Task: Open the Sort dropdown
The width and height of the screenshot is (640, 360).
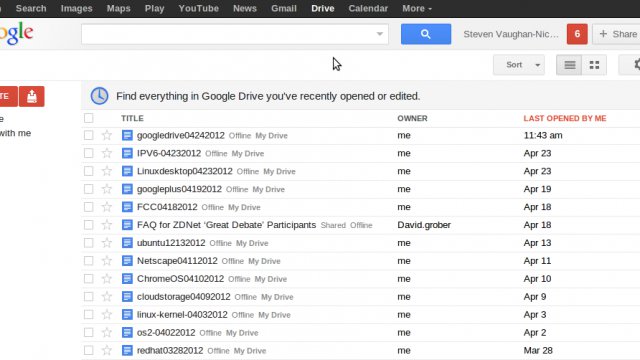Action: click(x=519, y=65)
